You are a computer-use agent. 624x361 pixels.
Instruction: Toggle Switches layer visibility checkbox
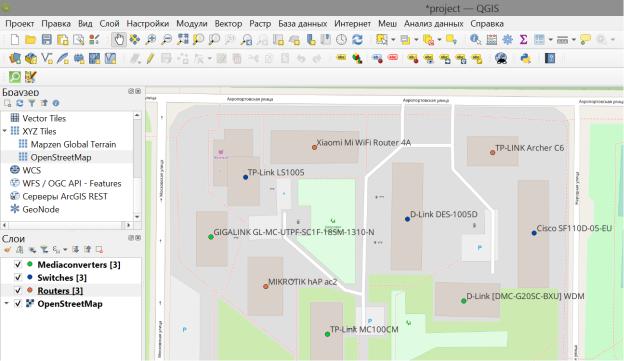coord(18,277)
